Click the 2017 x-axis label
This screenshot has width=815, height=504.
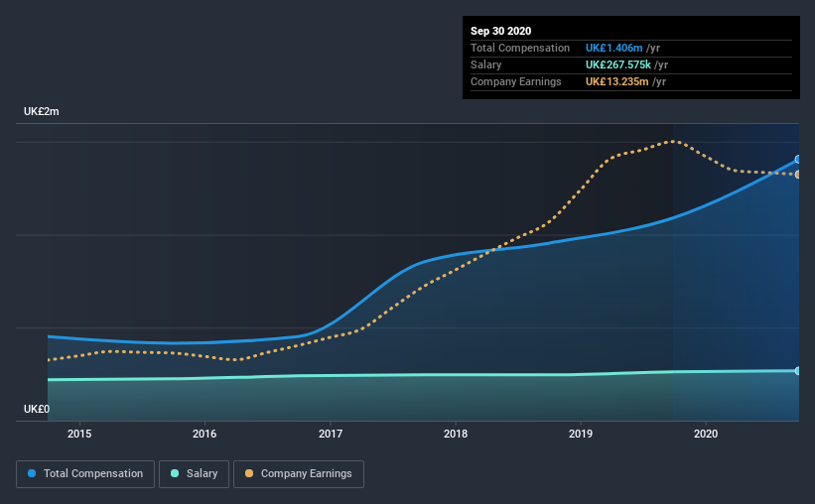click(x=331, y=434)
